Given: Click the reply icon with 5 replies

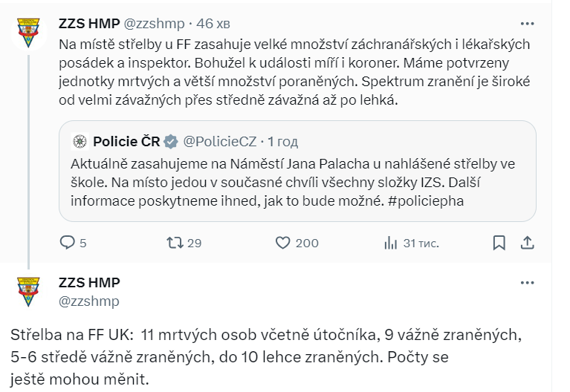Looking at the screenshot, I should point(67,243).
